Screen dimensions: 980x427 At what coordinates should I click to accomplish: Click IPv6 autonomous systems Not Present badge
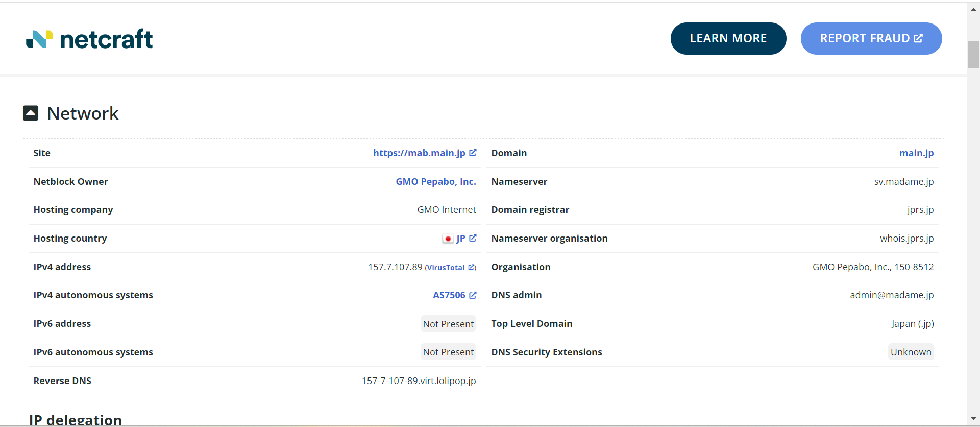[448, 352]
